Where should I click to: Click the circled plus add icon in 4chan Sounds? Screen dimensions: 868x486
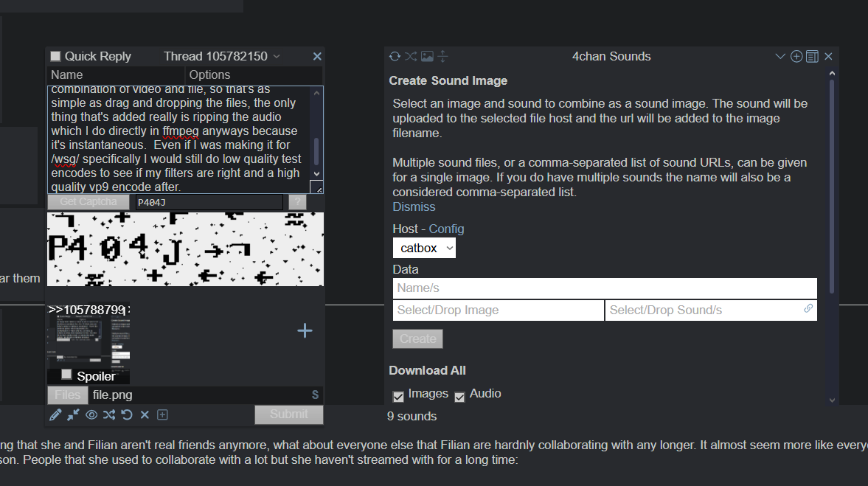(x=796, y=57)
